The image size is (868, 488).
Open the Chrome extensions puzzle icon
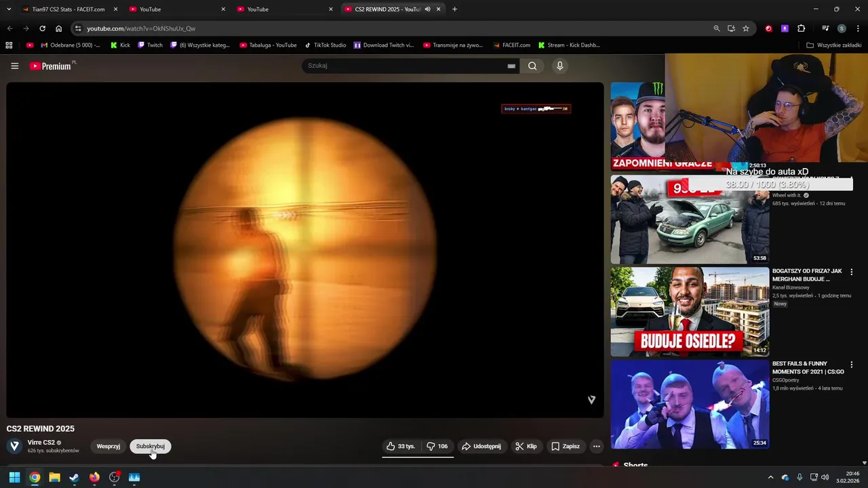click(801, 28)
